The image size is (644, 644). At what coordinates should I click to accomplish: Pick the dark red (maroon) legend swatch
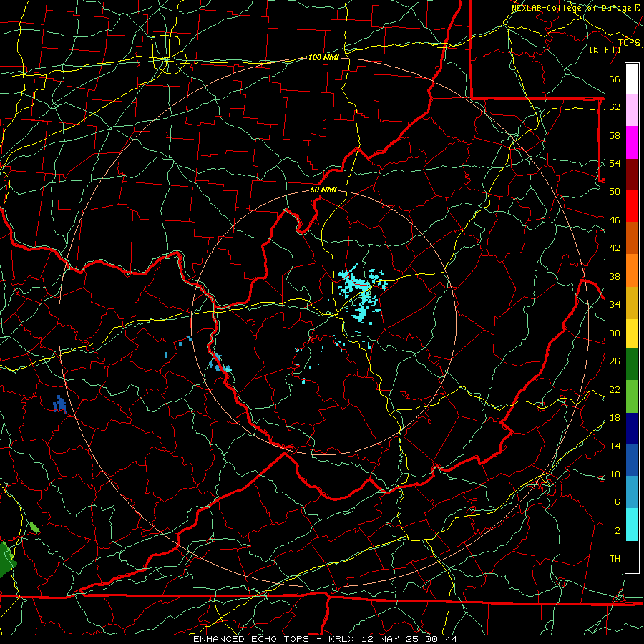click(632, 174)
